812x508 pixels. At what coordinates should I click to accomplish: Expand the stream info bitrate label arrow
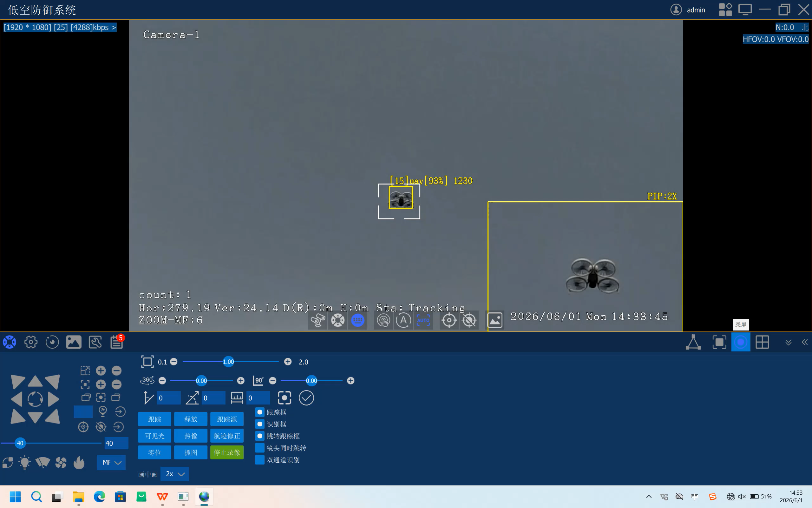114,27
